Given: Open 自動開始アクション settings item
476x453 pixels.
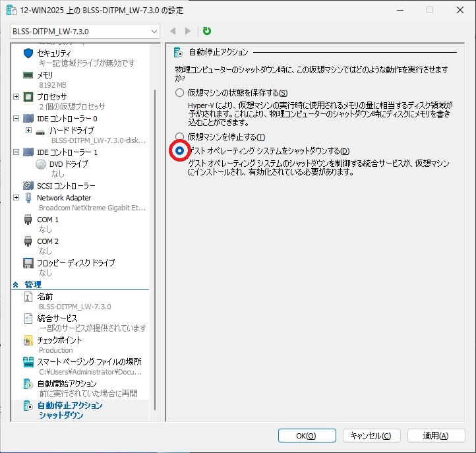Looking at the screenshot, I should coord(67,384).
